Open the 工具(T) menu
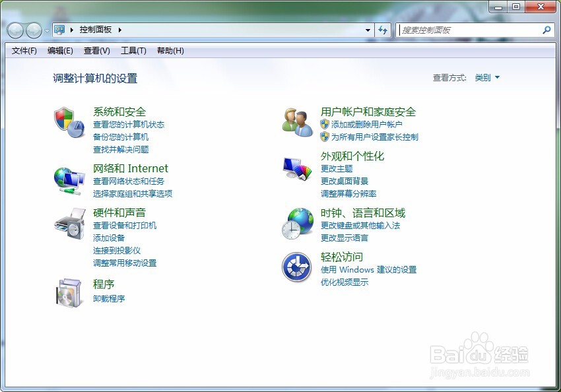The image size is (561, 392). (x=133, y=51)
